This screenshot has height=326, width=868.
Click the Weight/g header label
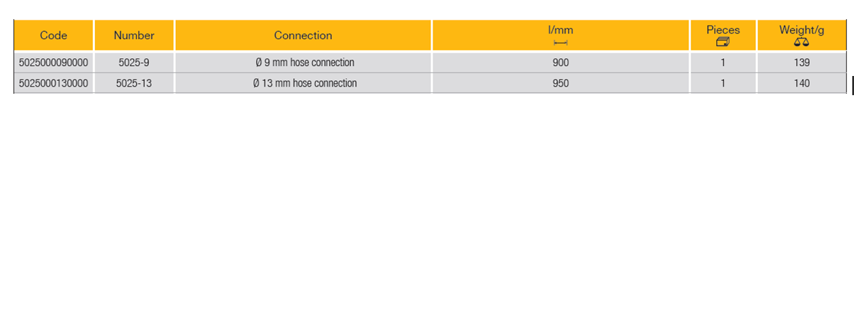tap(801, 30)
